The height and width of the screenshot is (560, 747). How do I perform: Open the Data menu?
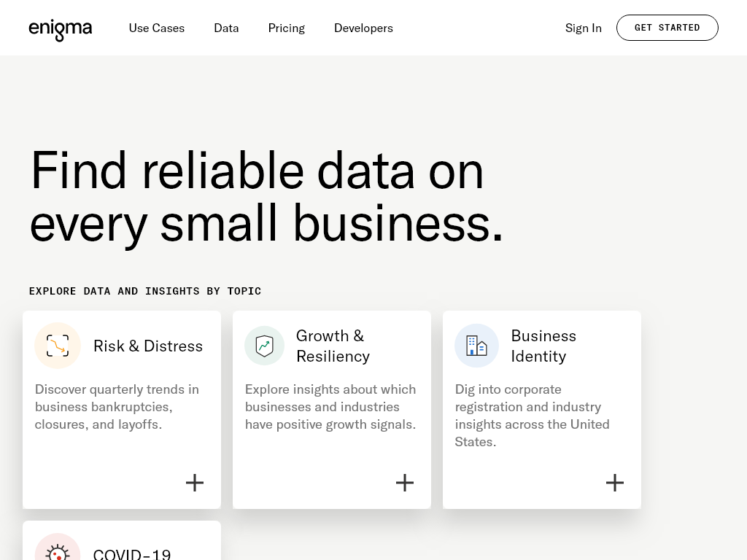(226, 28)
